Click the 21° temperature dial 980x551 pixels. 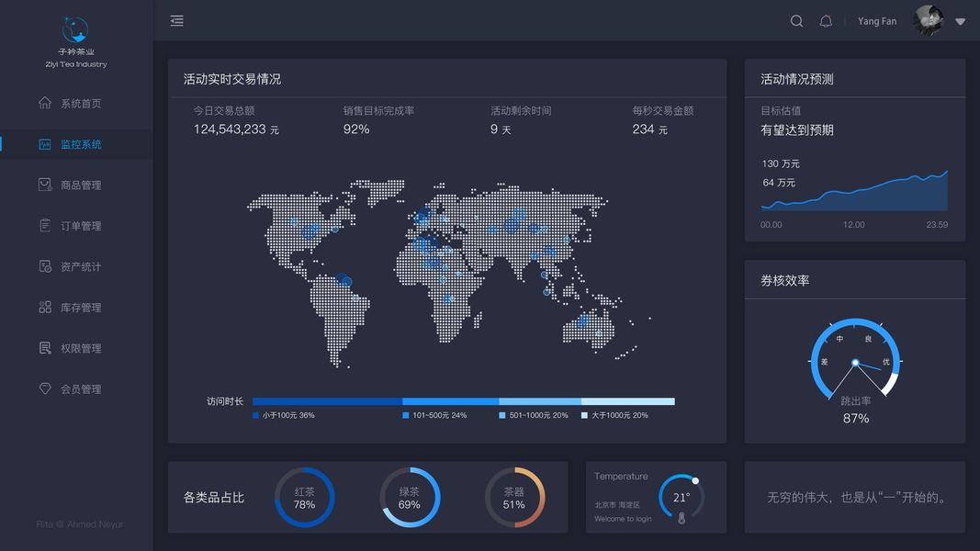click(x=681, y=497)
